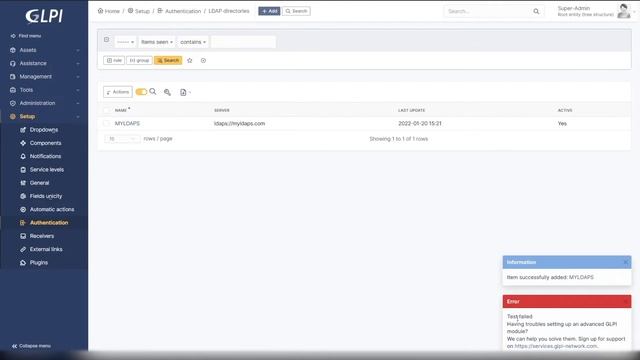Go to Setup breadcrumb
Screen dimensions: 640x360
[139, 11]
